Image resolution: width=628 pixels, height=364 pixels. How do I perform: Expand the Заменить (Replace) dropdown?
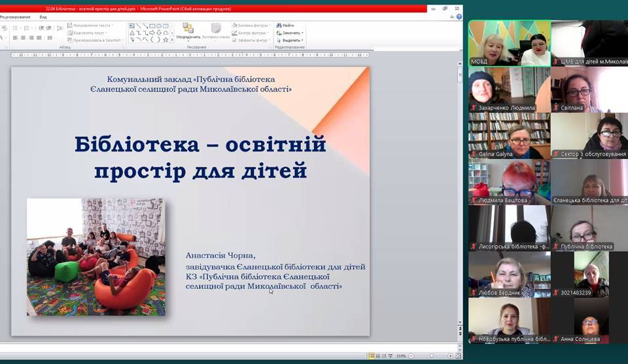tap(303, 33)
